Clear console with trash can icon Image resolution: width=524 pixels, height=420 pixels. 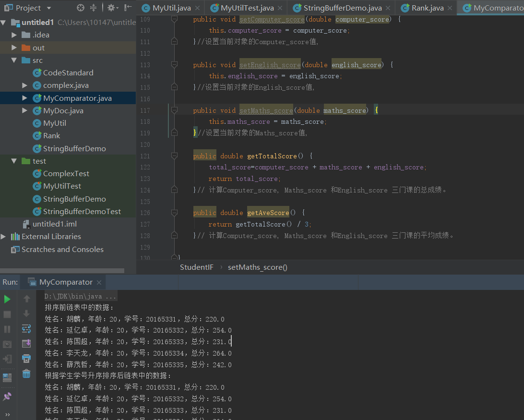tap(26, 373)
